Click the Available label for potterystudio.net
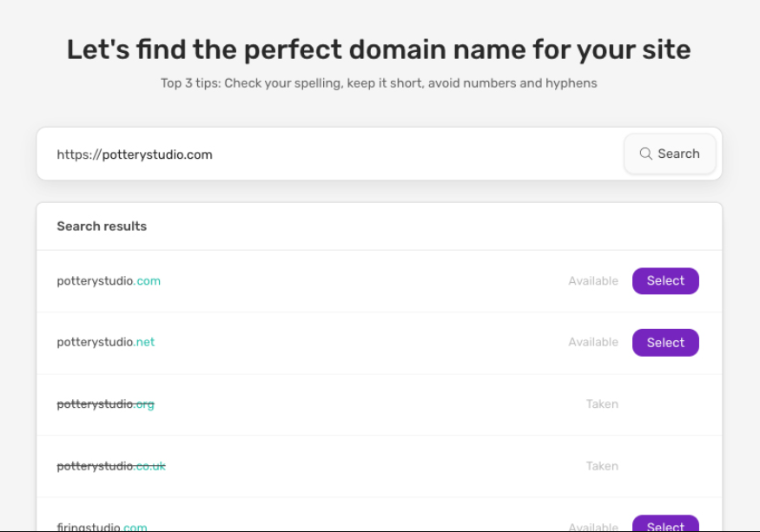This screenshot has height=532, width=760. 593,342
